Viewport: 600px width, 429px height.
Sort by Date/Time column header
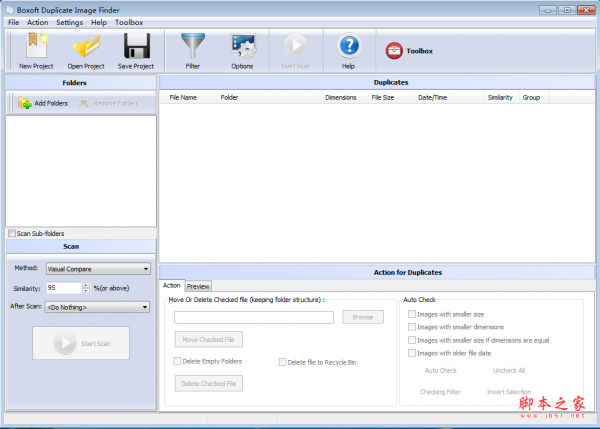(450, 98)
